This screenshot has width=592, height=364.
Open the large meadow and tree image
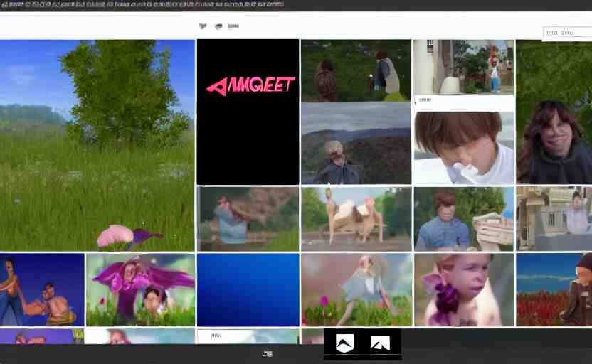click(97, 145)
